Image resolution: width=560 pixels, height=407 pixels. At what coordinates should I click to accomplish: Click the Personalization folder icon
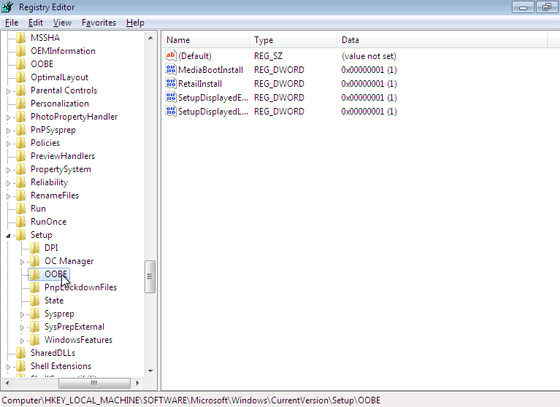click(x=21, y=104)
